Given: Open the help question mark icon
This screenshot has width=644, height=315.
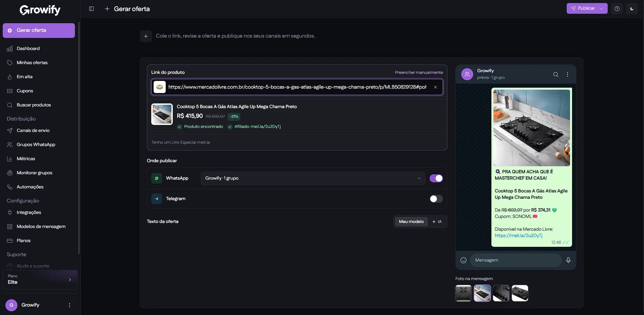Looking at the screenshot, I should tap(617, 9).
